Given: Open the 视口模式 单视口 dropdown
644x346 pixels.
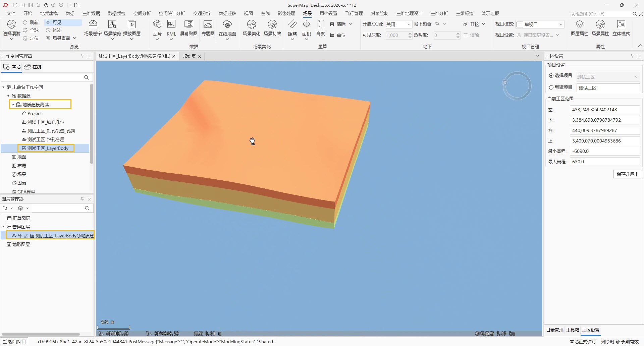Looking at the screenshot, I should [x=540, y=24].
